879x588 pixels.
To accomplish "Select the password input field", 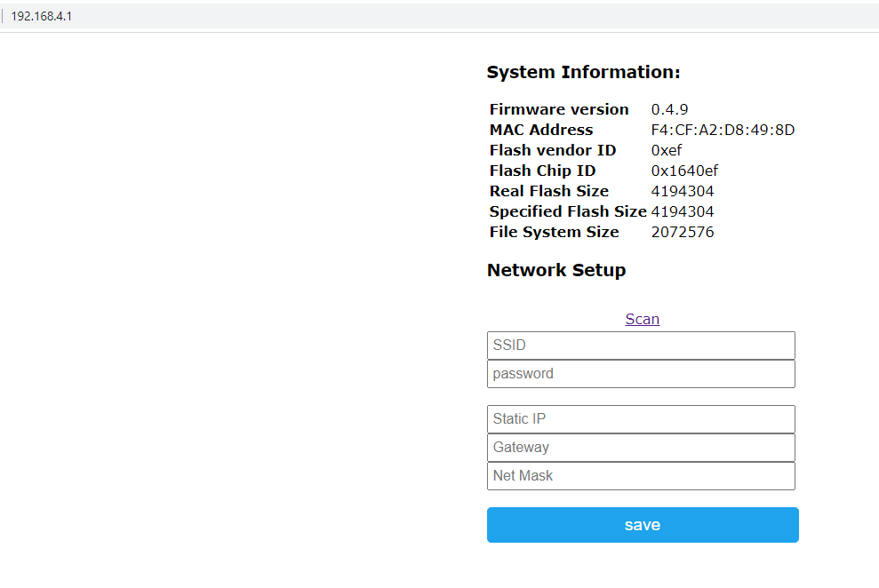I will coord(641,374).
